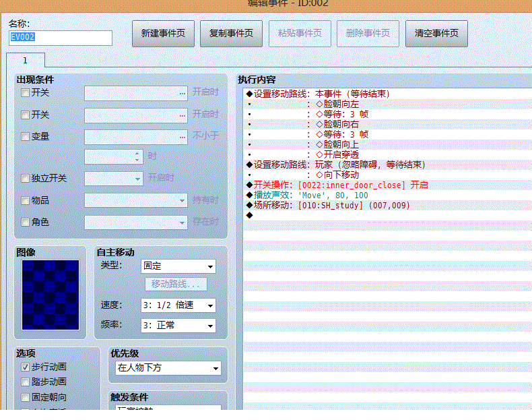This screenshot has width=532, height=420.
Task: Check the 固定朝向 option
Action: pyautogui.click(x=25, y=397)
